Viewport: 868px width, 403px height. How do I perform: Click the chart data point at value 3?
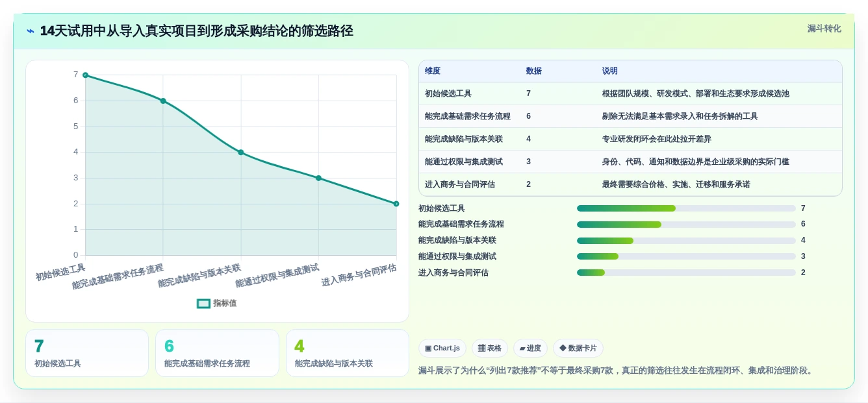tap(318, 178)
